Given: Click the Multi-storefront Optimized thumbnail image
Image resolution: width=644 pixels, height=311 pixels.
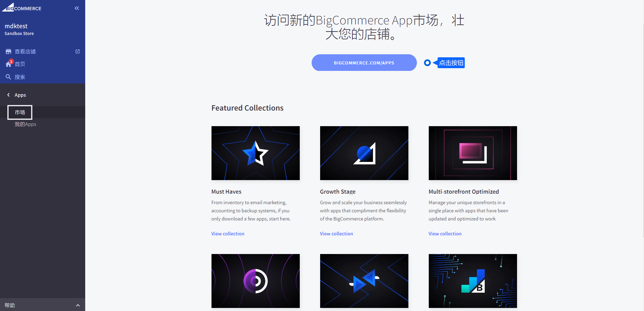Looking at the screenshot, I should coord(473,153).
